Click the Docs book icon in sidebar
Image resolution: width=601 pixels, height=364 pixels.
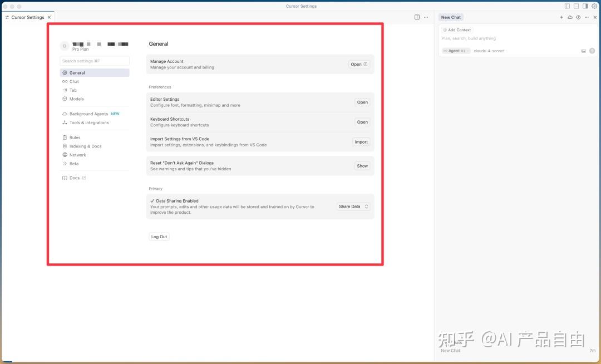pos(65,178)
